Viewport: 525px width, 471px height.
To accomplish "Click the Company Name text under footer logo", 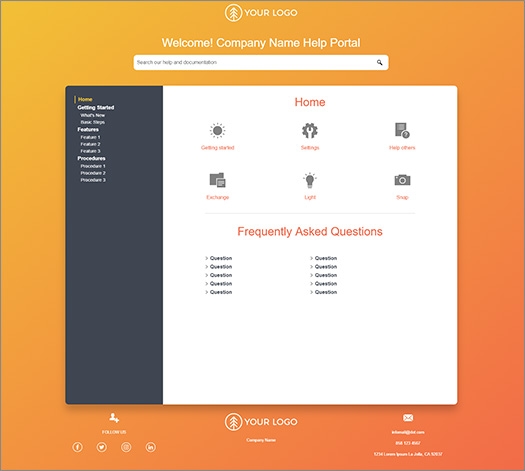I will click(x=261, y=440).
